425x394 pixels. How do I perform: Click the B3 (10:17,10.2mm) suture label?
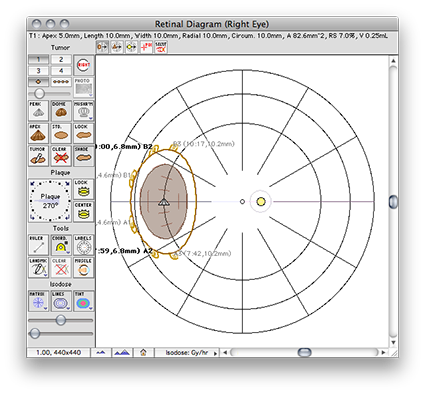pyautogui.click(x=203, y=144)
